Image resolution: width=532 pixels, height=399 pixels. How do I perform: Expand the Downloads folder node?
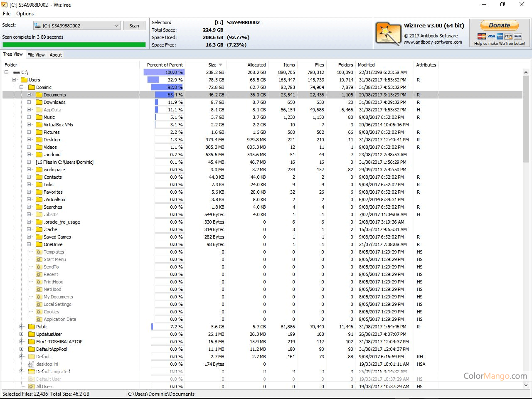[x=28, y=102]
